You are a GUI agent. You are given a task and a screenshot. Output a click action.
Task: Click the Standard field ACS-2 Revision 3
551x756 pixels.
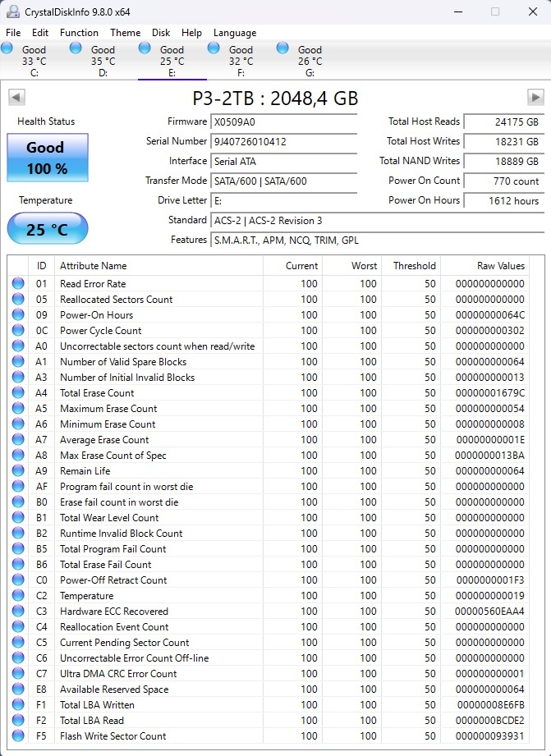click(x=377, y=221)
